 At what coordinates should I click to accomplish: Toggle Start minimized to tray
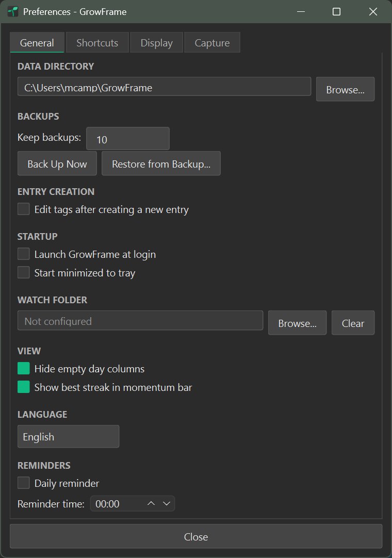[x=24, y=273]
